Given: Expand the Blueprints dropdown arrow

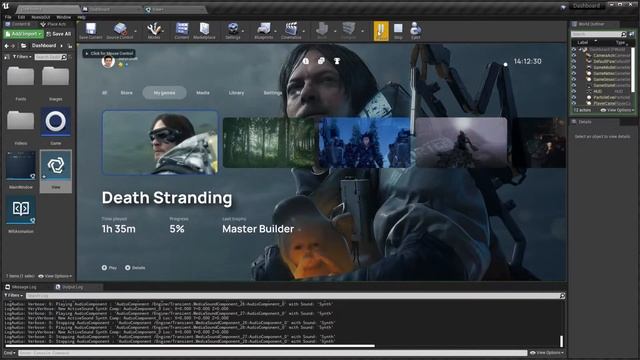Looking at the screenshot, I should [x=276, y=31].
